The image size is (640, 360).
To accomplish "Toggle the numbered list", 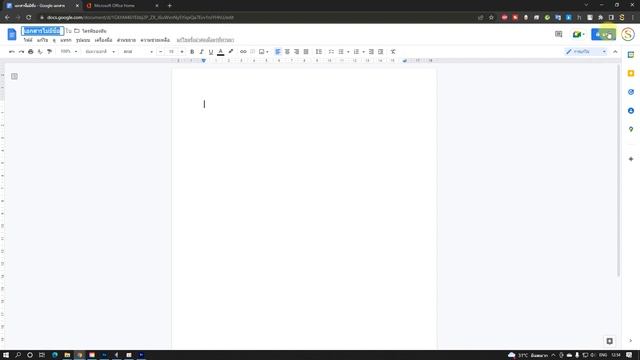I will [x=356, y=52].
